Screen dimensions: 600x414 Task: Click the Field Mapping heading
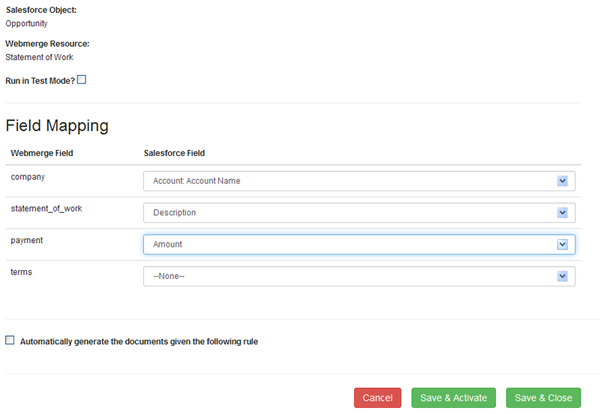[57, 126]
